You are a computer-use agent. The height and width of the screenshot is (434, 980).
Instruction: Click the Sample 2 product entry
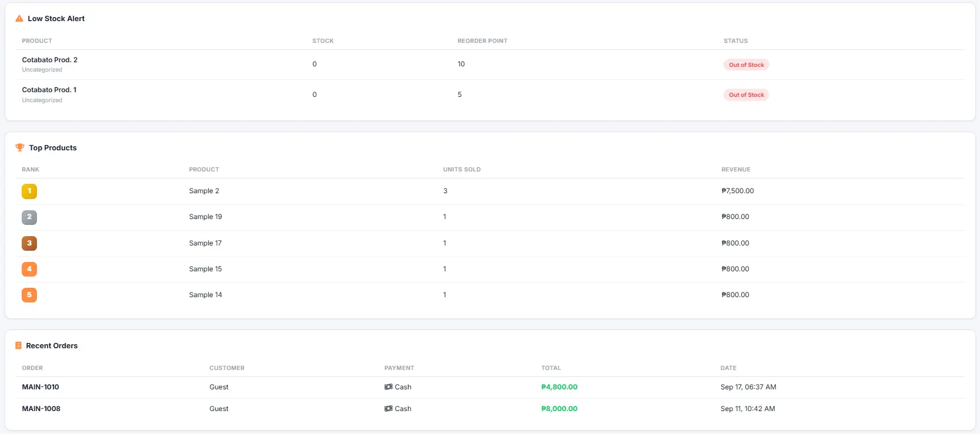pyautogui.click(x=204, y=191)
